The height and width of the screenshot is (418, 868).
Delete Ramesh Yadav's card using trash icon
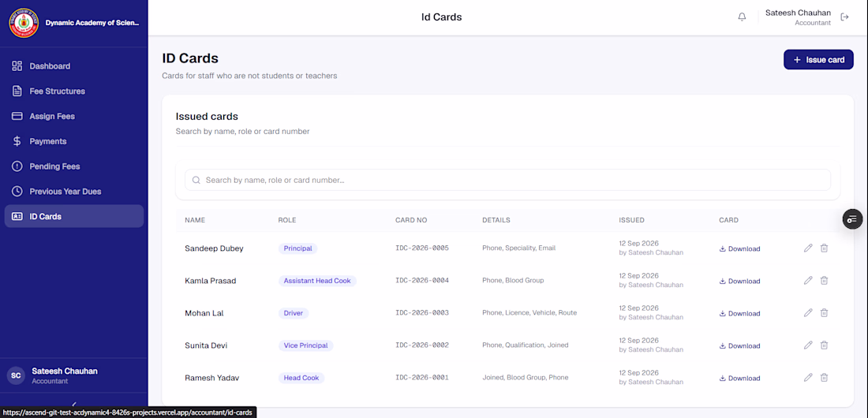point(824,378)
